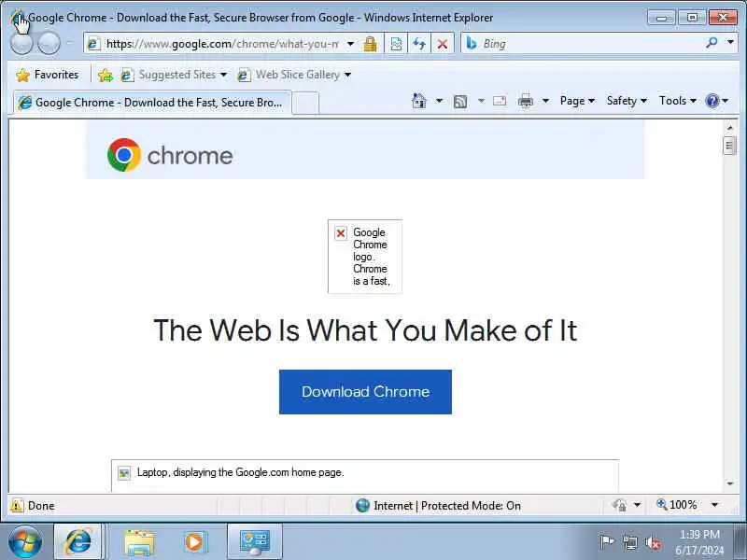747x560 pixels.
Task: Open the address bar history dropdown
Action: click(351, 44)
